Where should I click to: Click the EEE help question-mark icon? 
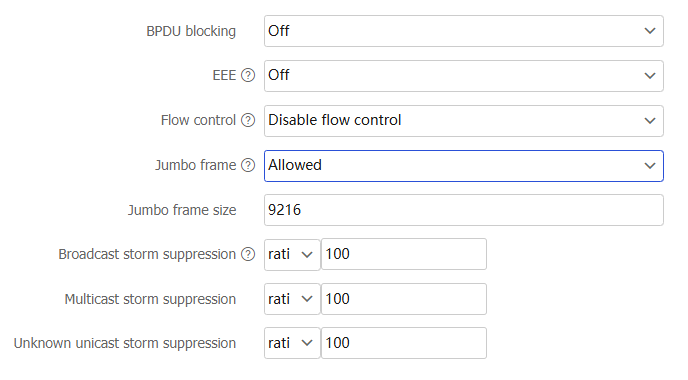248,75
